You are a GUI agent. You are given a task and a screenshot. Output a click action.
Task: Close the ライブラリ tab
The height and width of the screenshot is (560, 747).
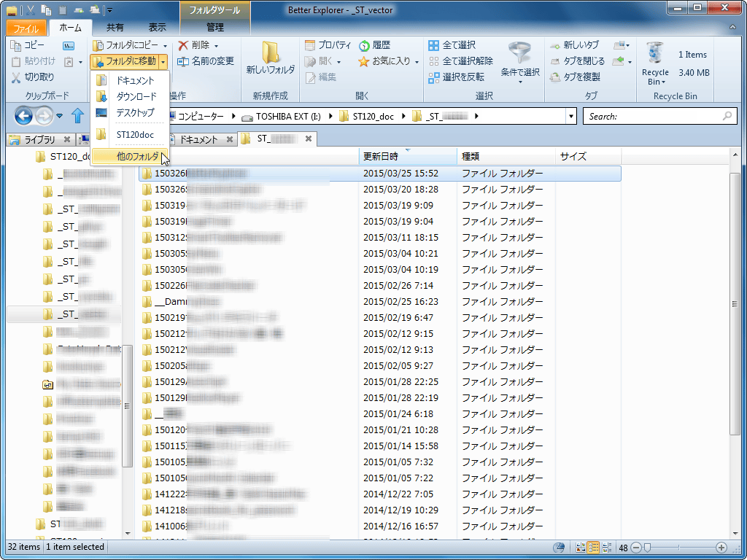tap(67, 139)
